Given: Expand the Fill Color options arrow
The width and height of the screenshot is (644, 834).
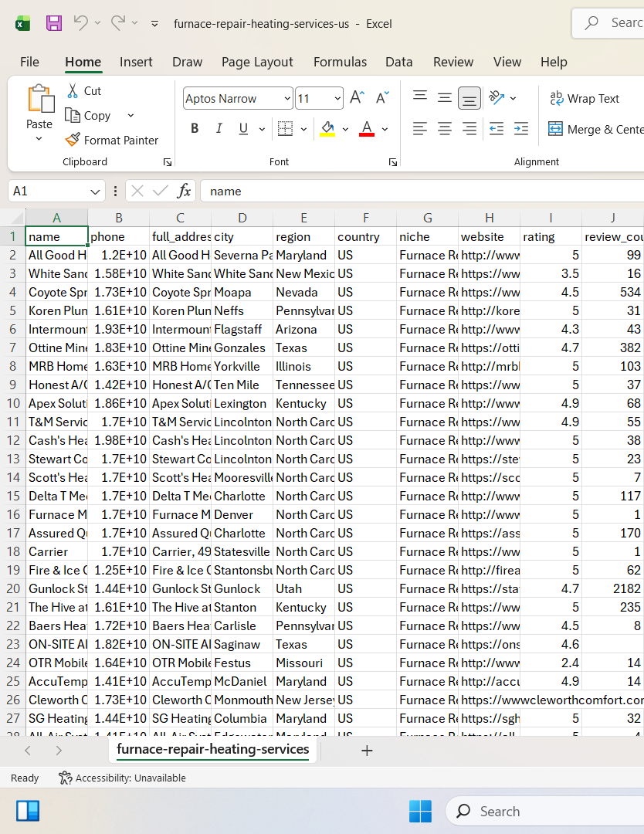Looking at the screenshot, I should 345,129.
